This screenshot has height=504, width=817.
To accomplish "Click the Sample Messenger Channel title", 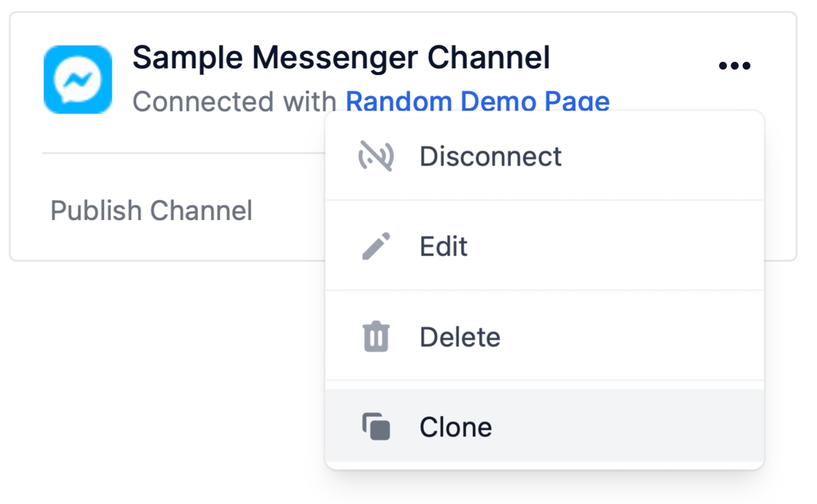I will coord(341,58).
